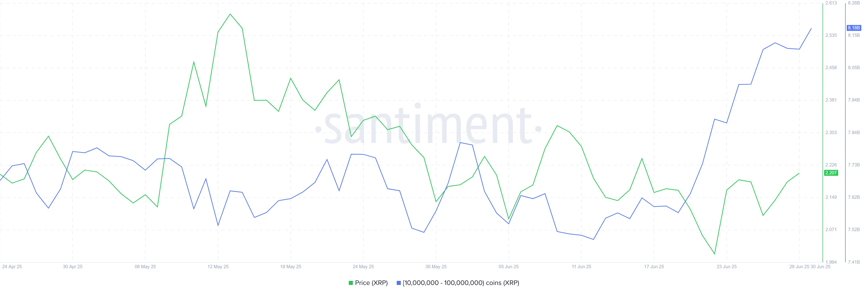This screenshot has width=868, height=294.
Task: Click the 2.303 price axis value
Action: 831,133
